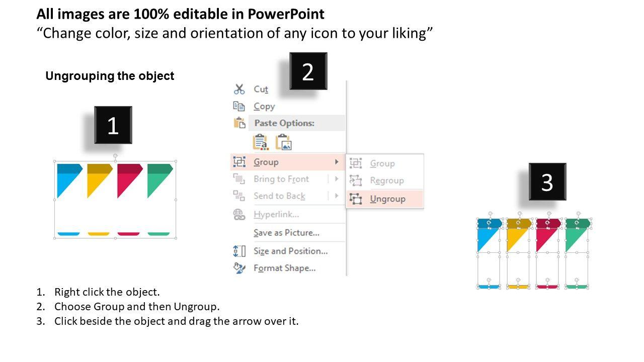Select Keep Source Formatting paste icon
Screen dimensions: 644x362
coord(261,142)
